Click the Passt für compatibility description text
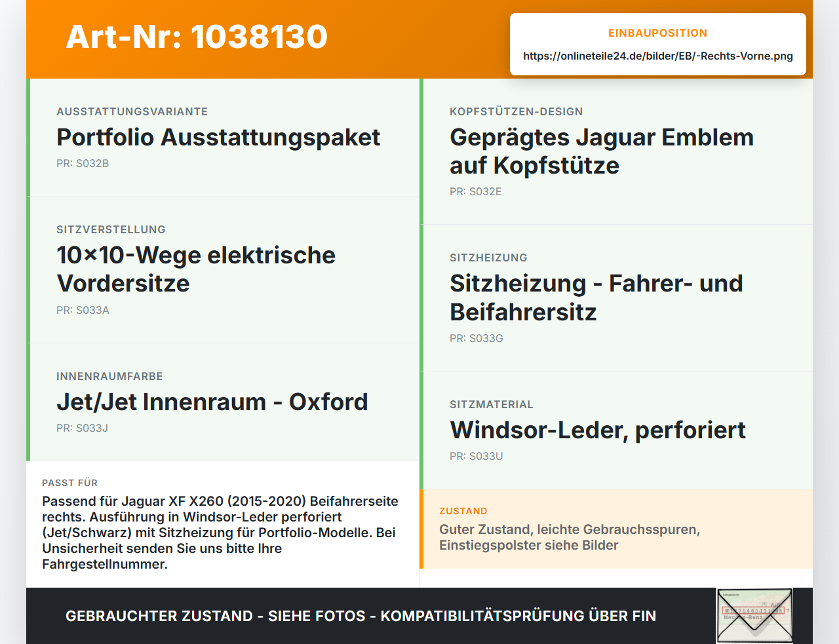Screen dimensions: 839x644 220,533
